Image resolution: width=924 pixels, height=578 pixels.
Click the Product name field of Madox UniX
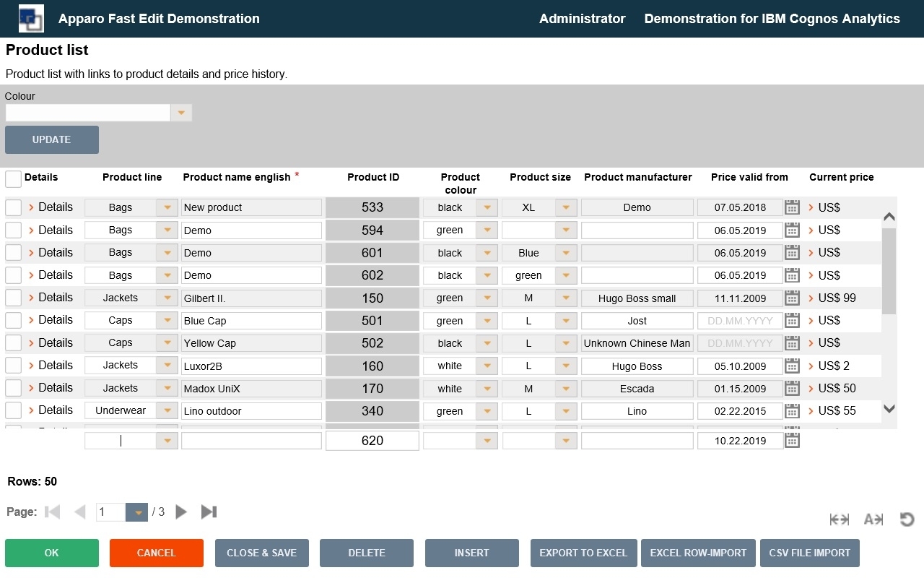[x=250, y=389]
